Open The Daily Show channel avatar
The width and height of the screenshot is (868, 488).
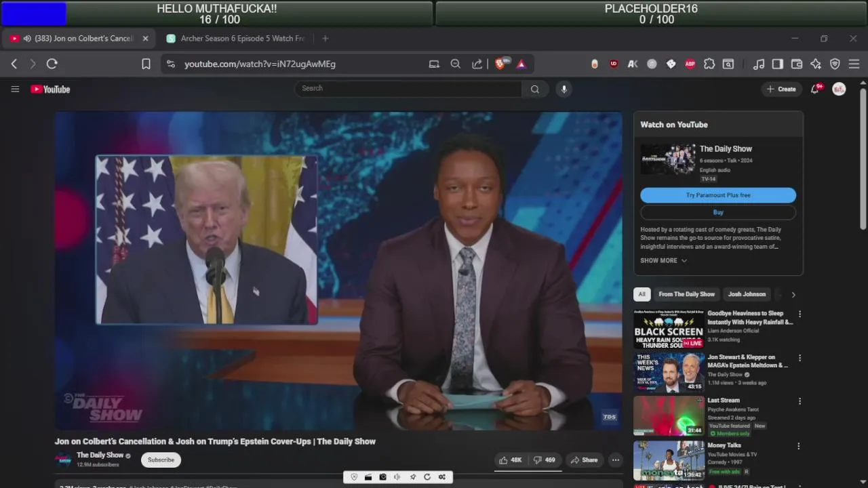tap(63, 460)
